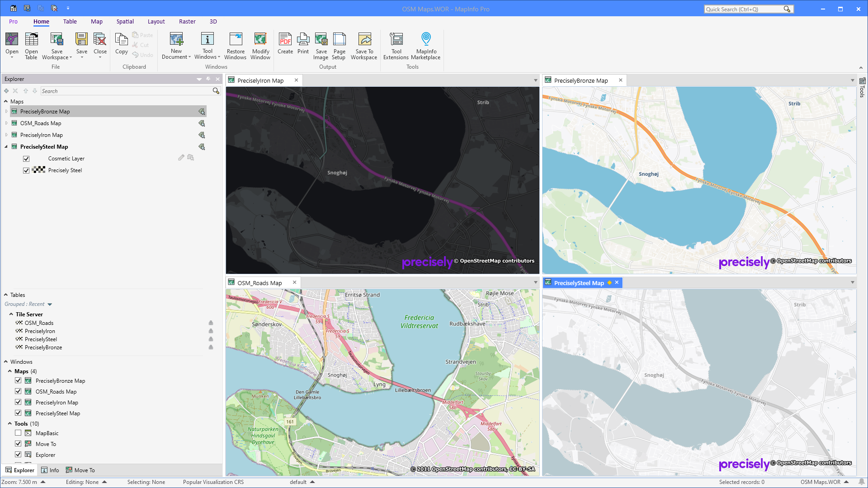Hide the Cosmetic Layer in PreciselySteel Map
Viewport: 868px width, 488px height.
26,159
